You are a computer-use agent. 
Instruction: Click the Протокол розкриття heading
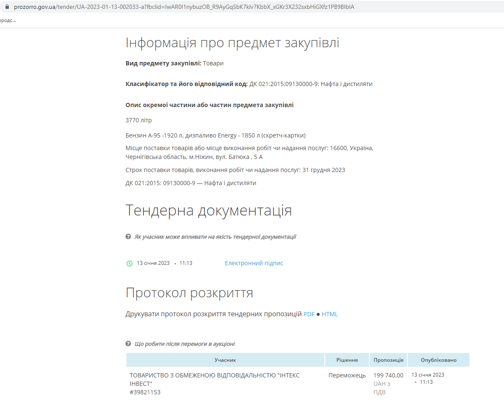(x=189, y=293)
